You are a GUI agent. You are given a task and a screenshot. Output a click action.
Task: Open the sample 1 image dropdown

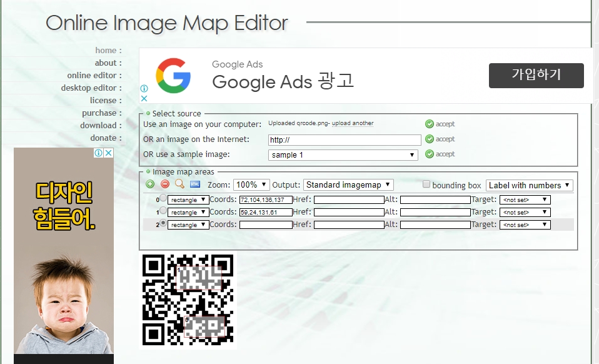[x=343, y=154]
